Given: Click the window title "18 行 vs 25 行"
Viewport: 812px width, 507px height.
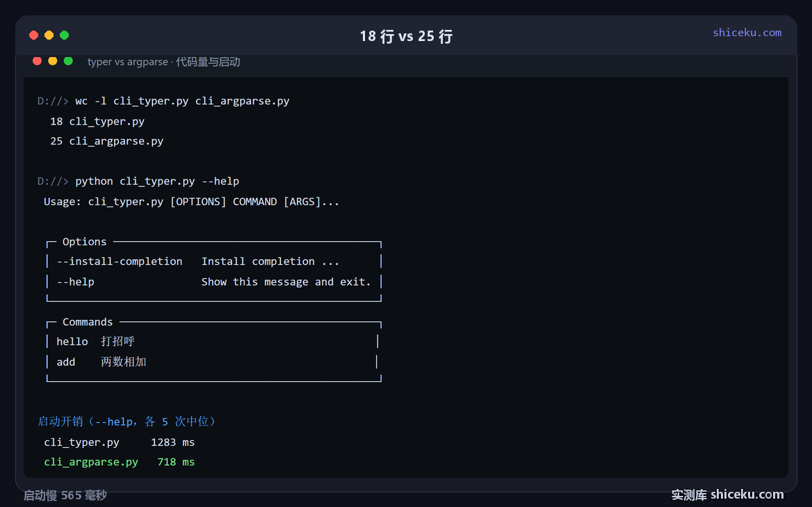Looking at the screenshot, I should (406, 36).
